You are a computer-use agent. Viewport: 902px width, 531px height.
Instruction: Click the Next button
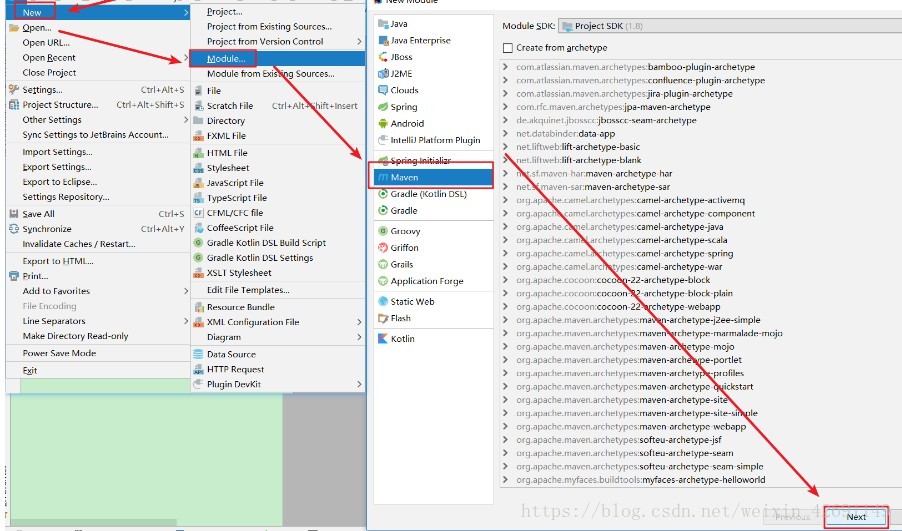coord(856,517)
